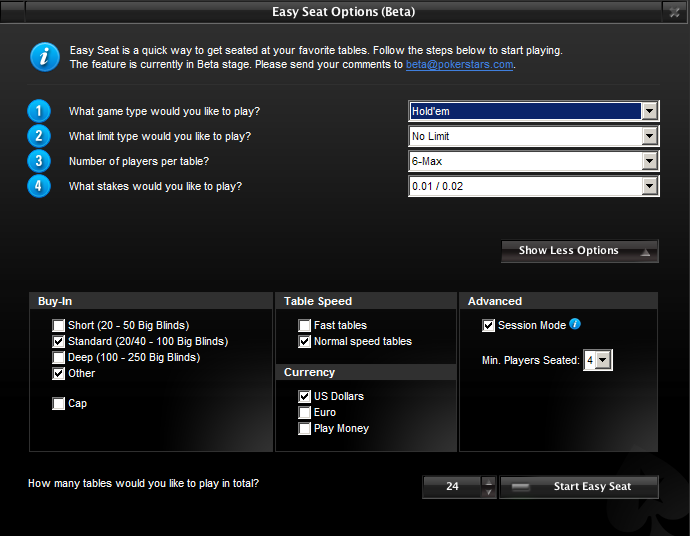Open the stakes 0.01 / 0.02 dropdown
The width and height of the screenshot is (690, 536).
(x=649, y=186)
